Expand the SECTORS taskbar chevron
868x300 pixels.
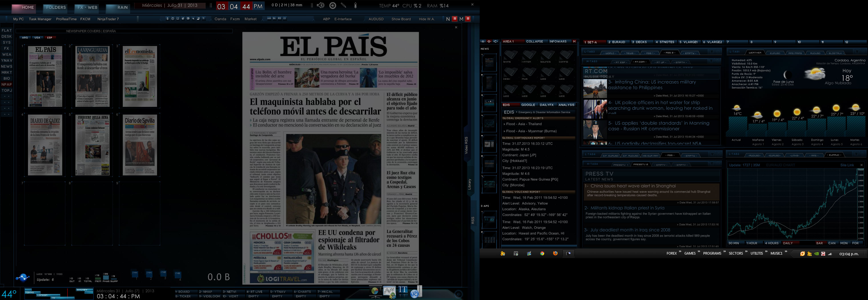[x=746, y=251]
